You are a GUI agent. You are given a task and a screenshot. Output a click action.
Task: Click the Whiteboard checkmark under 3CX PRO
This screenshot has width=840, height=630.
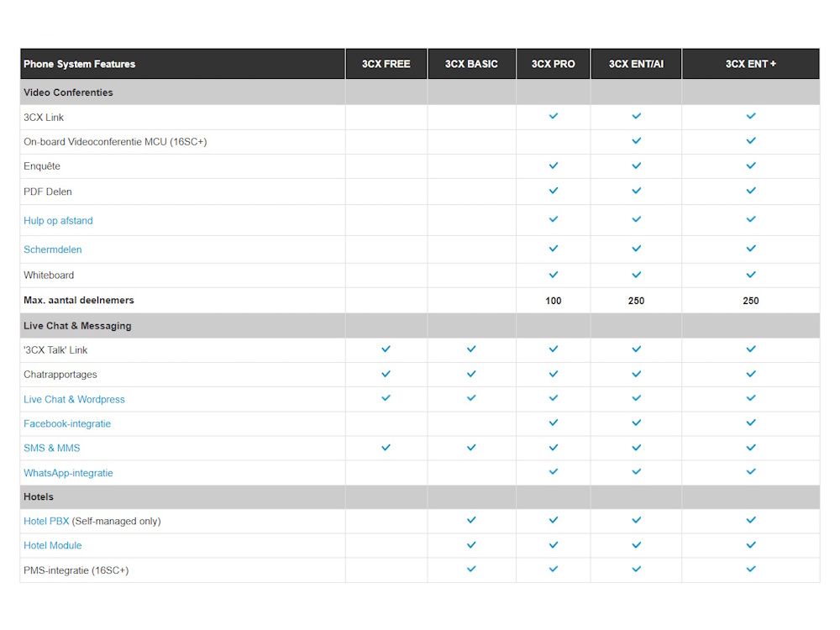pos(554,275)
